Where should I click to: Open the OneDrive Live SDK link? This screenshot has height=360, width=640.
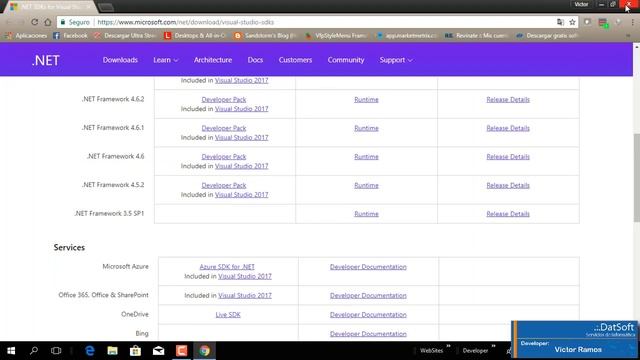(228, 315)
